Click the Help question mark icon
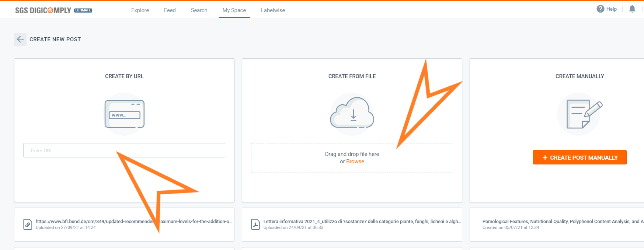Screen dimensions: 644x250 [x=600, y=9]
